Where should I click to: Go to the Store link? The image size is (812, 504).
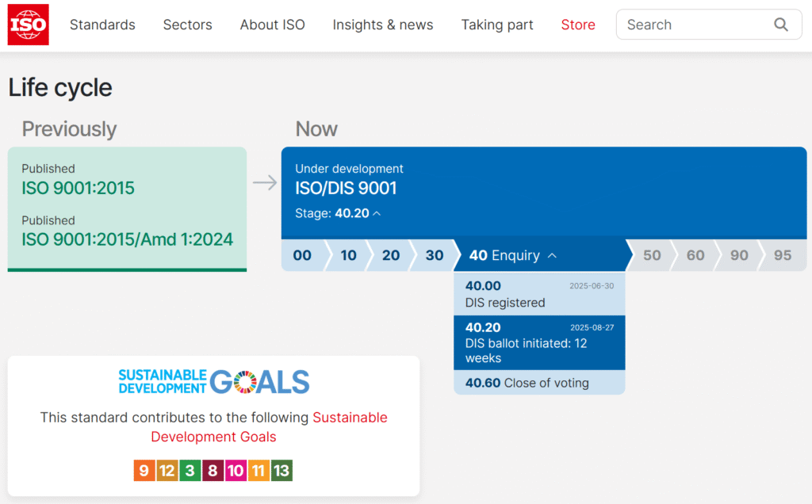point(578,25)
